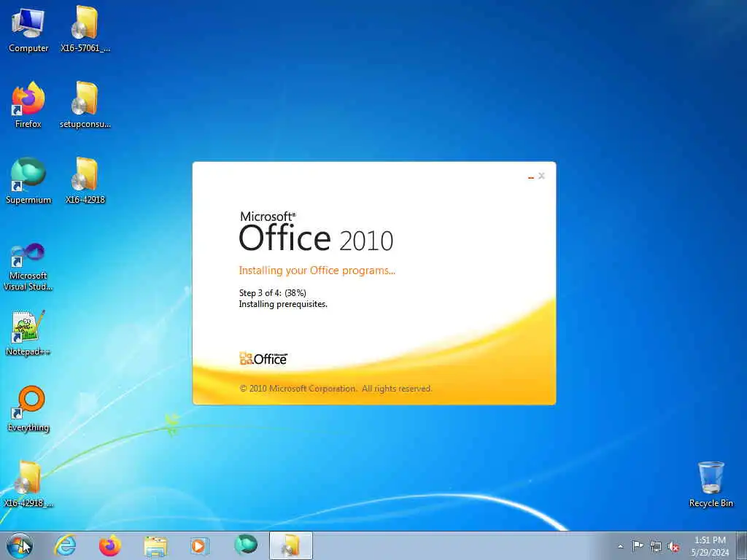Launch Notepad++ from the desktop
The image size is (747, 560).
click(28, 332)
